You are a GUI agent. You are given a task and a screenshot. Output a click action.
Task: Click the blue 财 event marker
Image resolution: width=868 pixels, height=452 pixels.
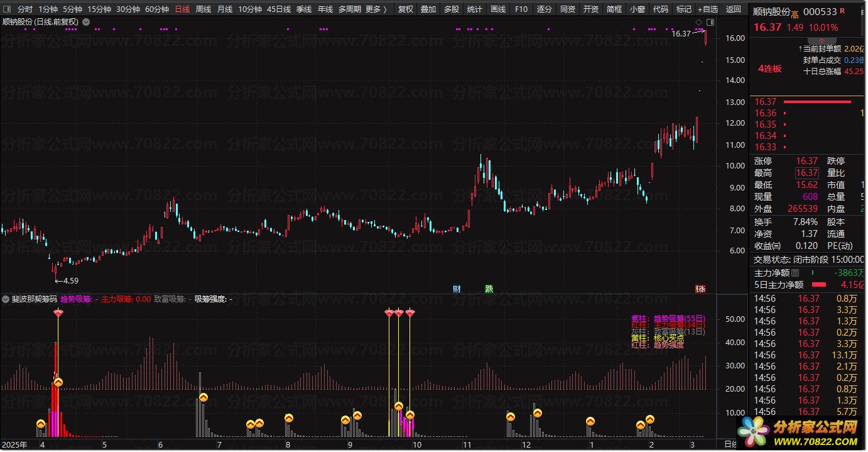coord(457,289)
